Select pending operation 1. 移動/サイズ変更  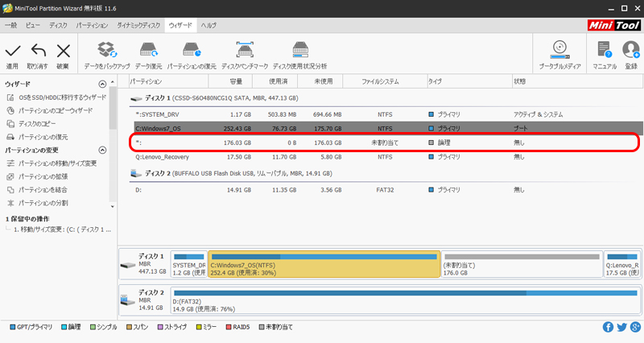click(x=62, y=229)
